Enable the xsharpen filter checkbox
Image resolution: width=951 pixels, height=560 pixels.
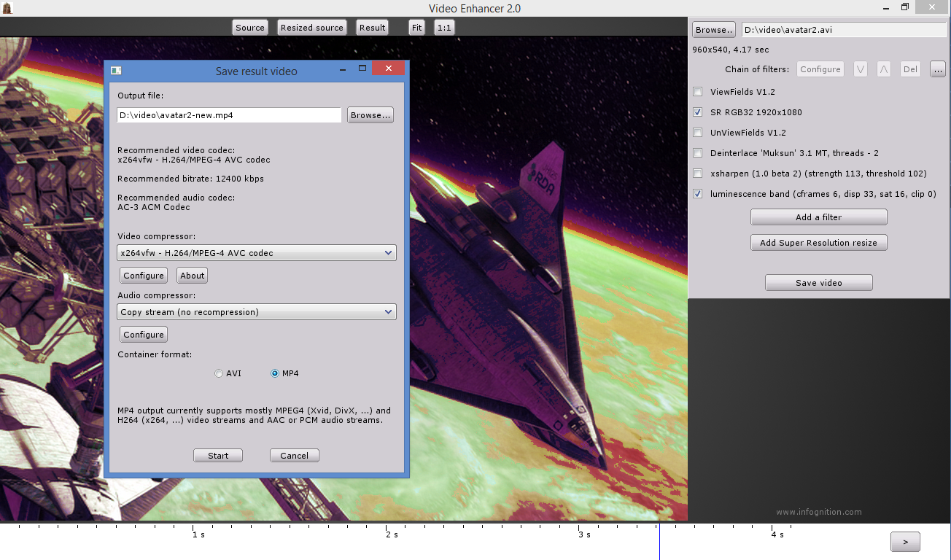tap(698, 174)
